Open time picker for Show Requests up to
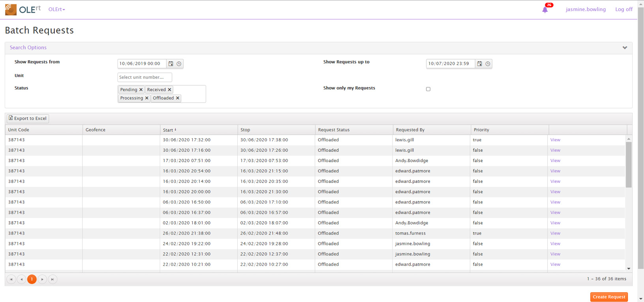Viewport: 644px width, 302px height. [x=488, y=63]
